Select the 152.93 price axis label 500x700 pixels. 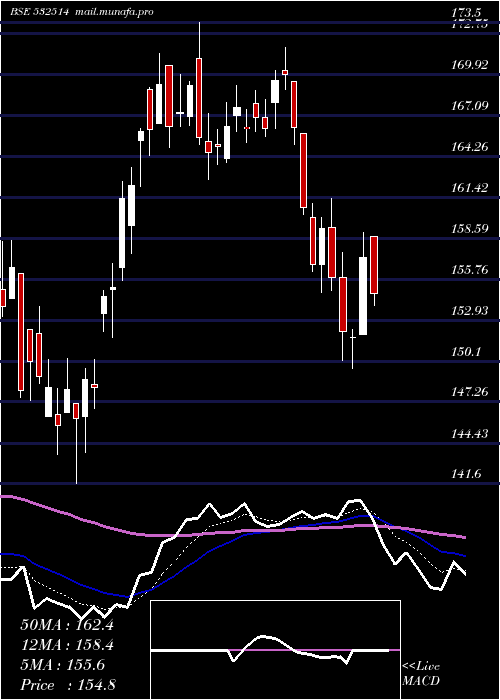[469, 310]
